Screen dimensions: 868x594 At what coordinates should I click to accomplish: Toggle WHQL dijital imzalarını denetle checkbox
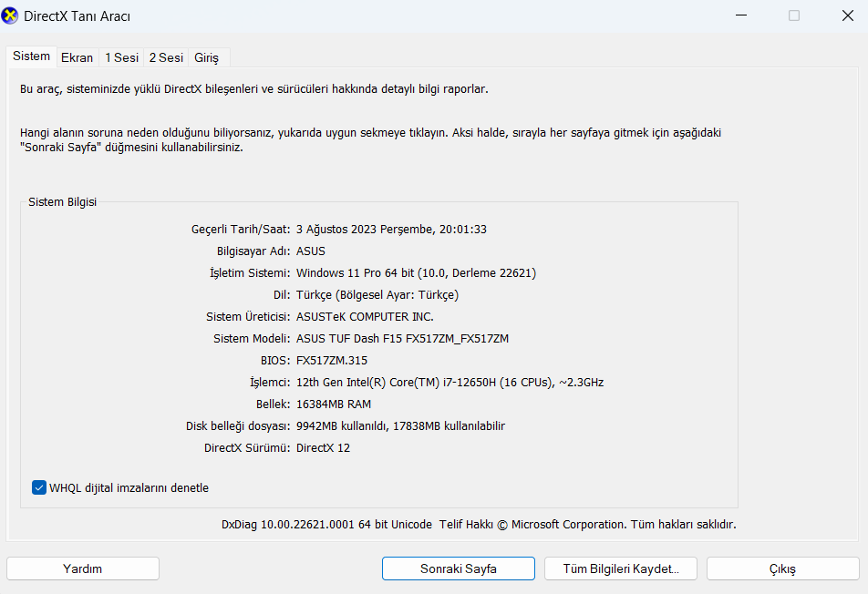pyautogui.click(x=38, y=487)
